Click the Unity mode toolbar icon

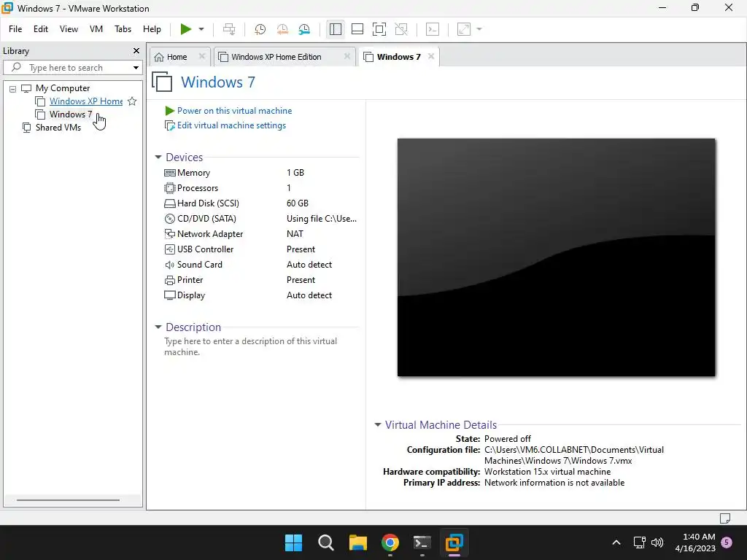coord(401,29)
